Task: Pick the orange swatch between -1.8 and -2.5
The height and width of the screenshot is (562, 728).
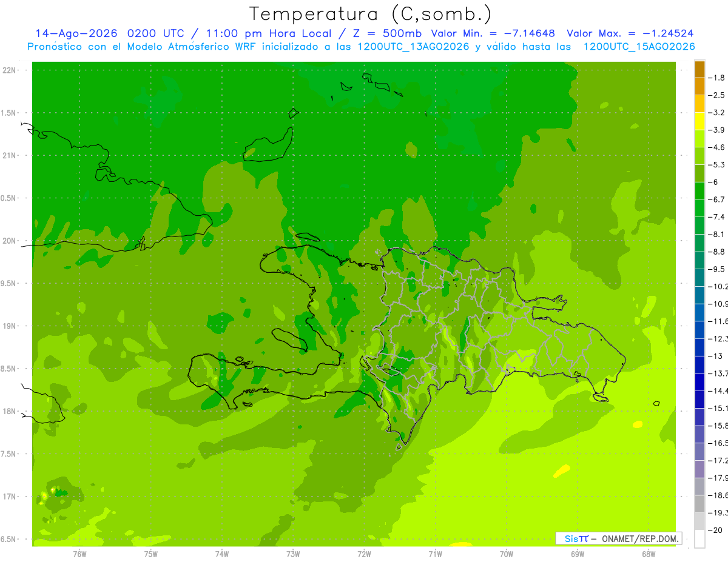Action: pyautogui.click(x=699, y=86)
